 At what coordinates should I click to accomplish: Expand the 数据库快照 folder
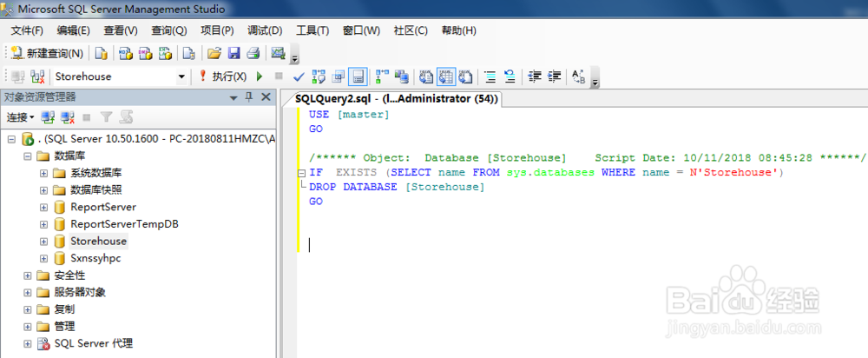(43, 190)
